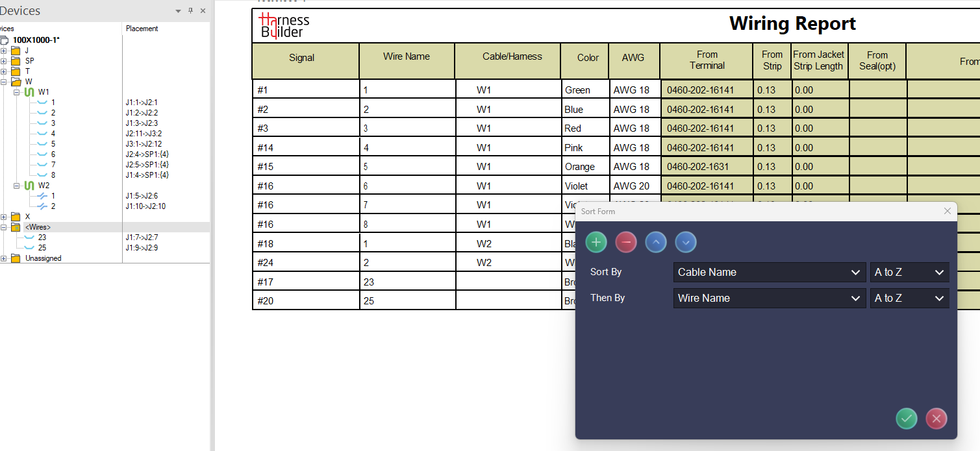The image size is (980, 451).
Task: Click the From Terminal column header
Action: tap(707, 61)
